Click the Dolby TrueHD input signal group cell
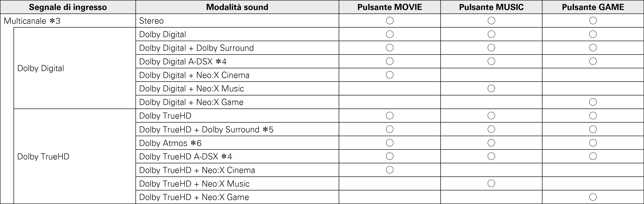The height and width of the screenshot is (204, 644). point(43,157)
